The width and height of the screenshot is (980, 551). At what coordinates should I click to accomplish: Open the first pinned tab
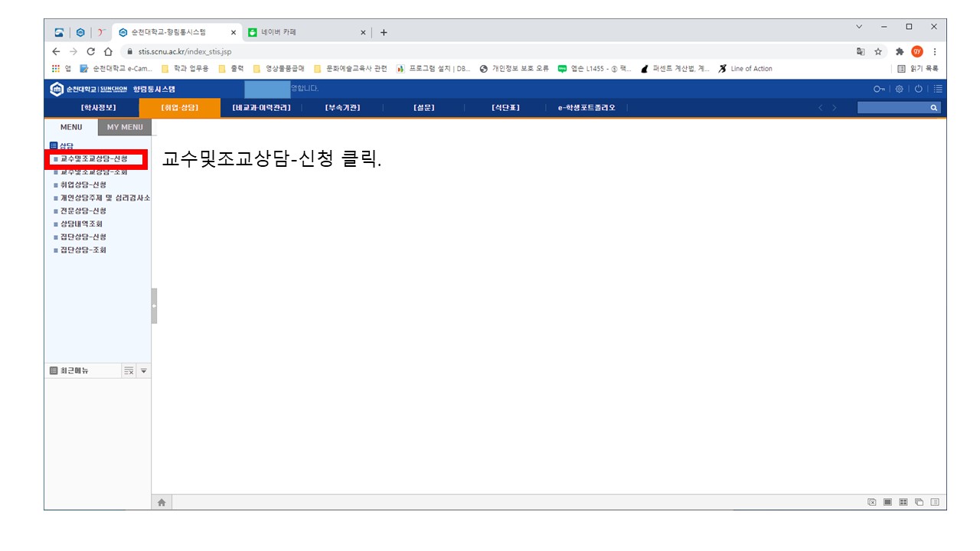(59, 32)
